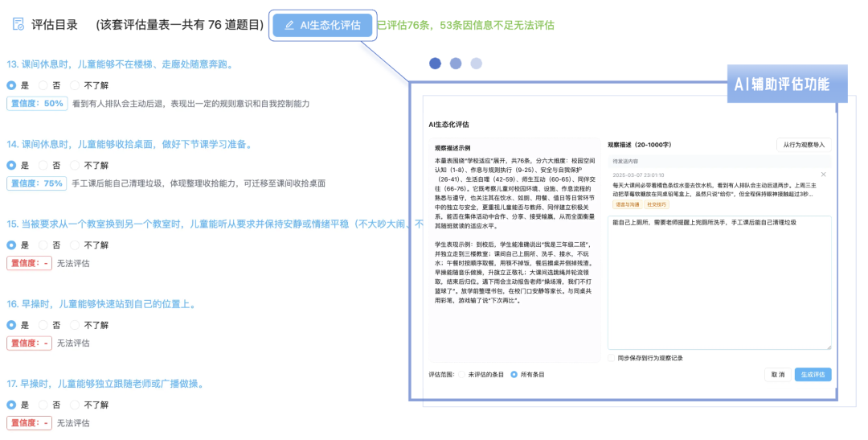
Task: Click question 15 title about changing classrooms
Action: point(215,224)
